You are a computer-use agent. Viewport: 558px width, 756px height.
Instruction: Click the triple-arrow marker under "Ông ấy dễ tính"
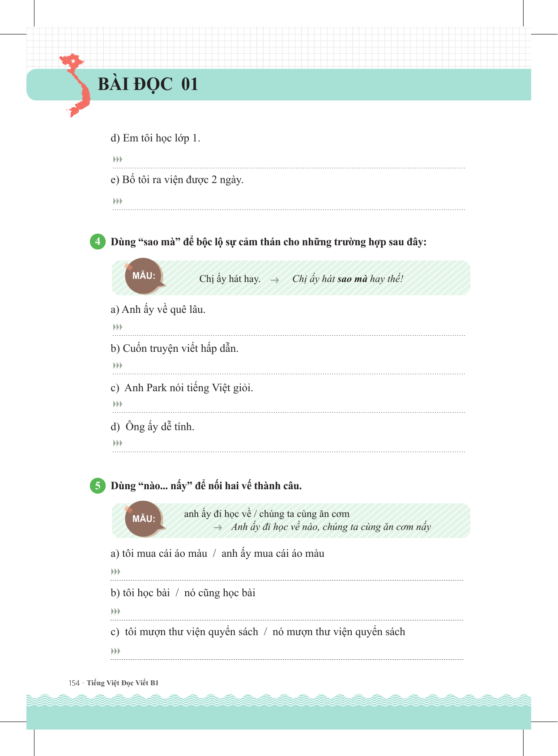click(x=117, y=443)
